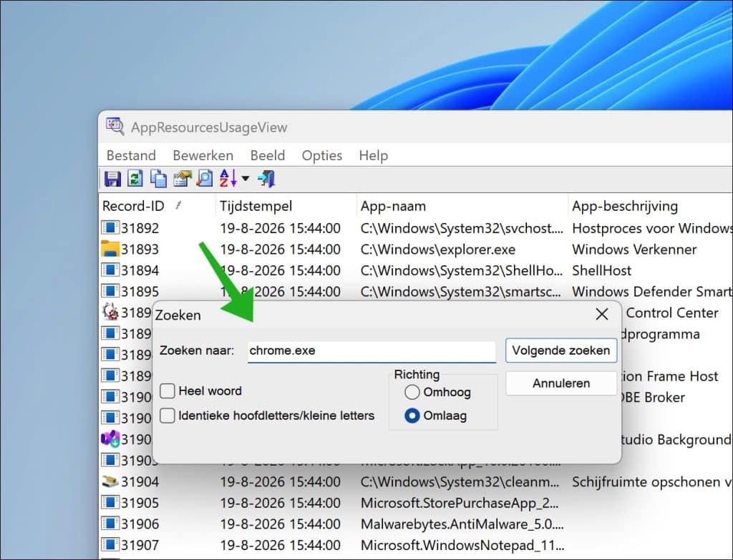733x560 pixels.
Task: Open the Bewerken menu
Action: click(203, 155)
